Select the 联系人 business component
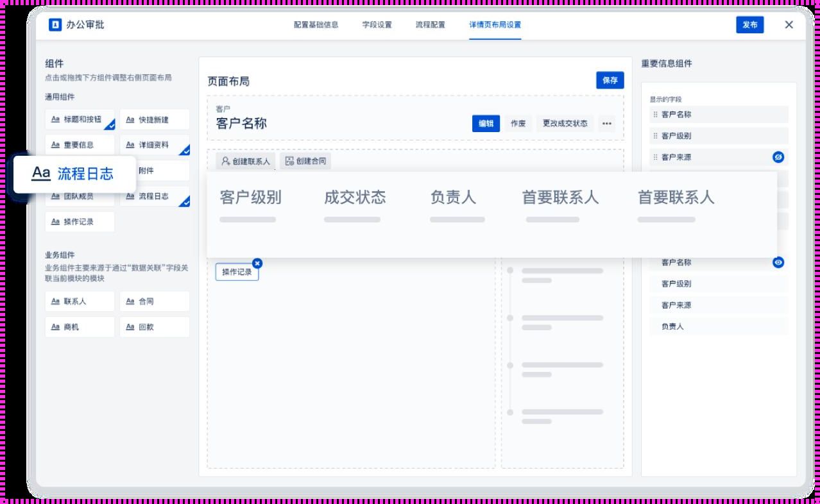The width and height of the screenshot is (820, 504). 80,301
